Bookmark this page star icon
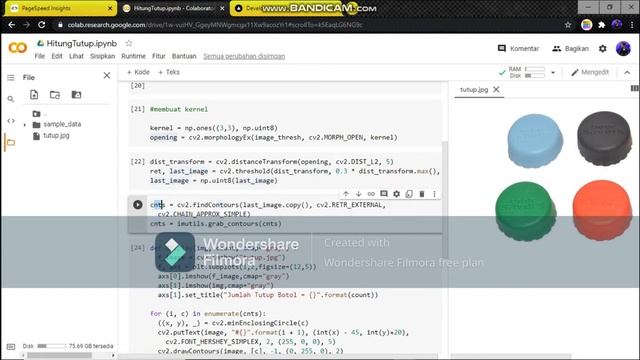This screenshot has height=360, width=640. [568, 25]
